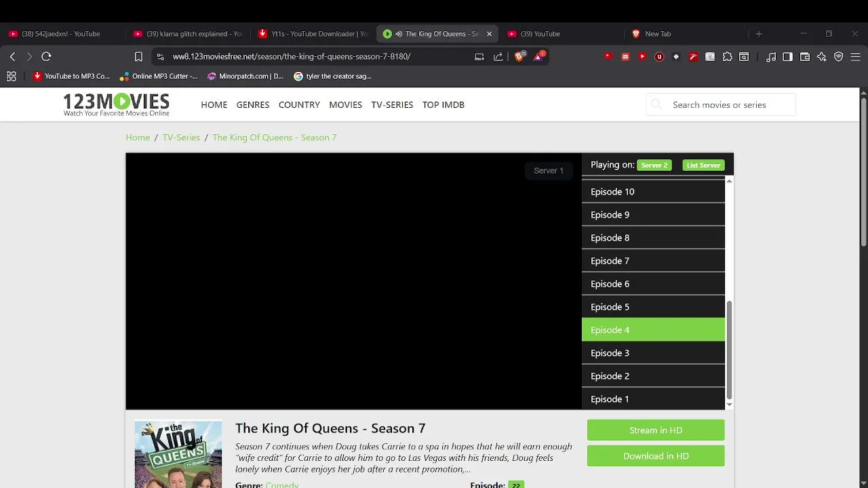The height and width of the screenshot is (488, 868).
Task: Open the red magic wand extension
Action: tap(693, 57)
